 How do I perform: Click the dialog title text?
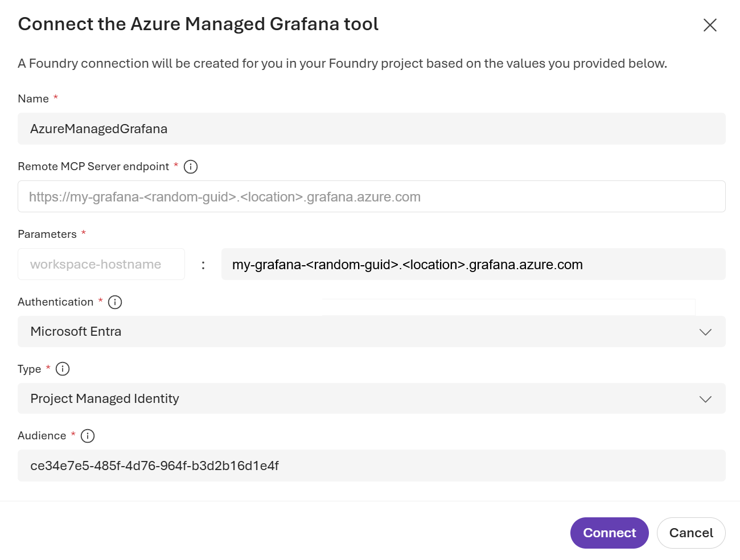pos(198,24)
